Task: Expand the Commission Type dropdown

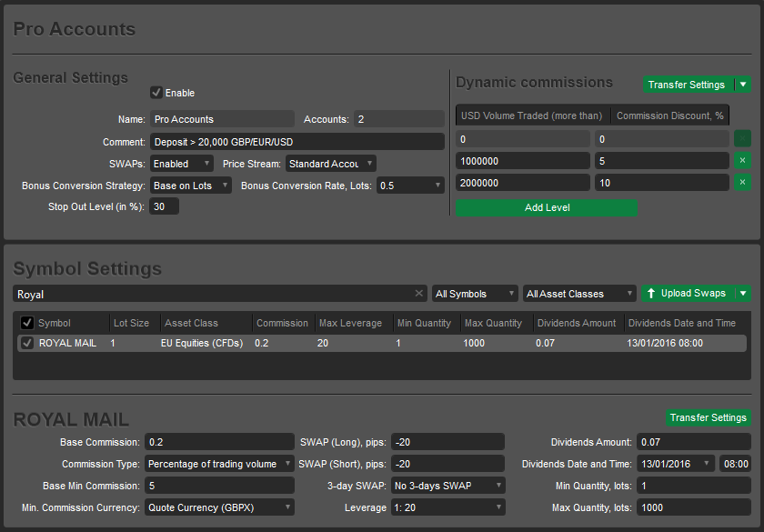Action: 220,464
